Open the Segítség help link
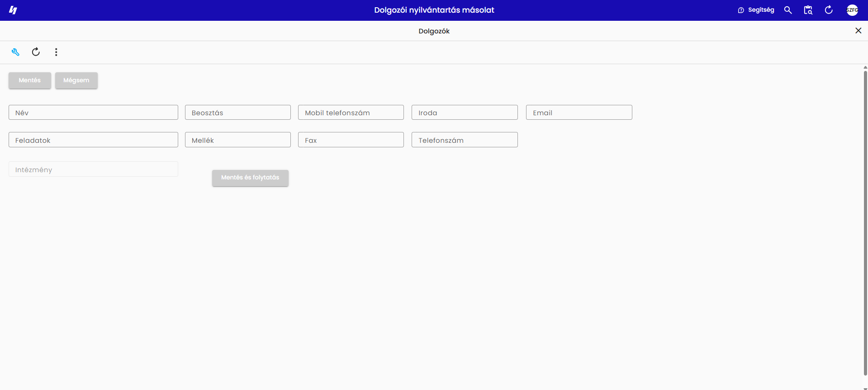The height and width of the screenshot is (390, 868). coord(756,10)
